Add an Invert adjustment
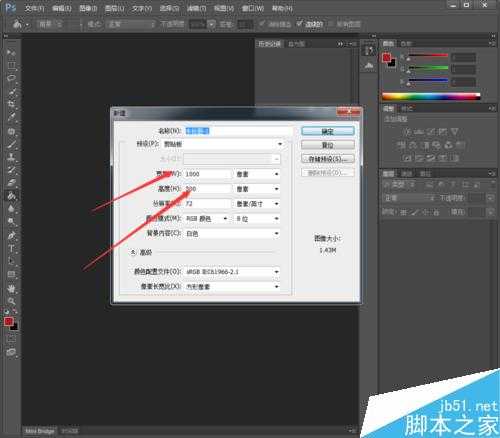500x438 pixels. tap(407, 158)
